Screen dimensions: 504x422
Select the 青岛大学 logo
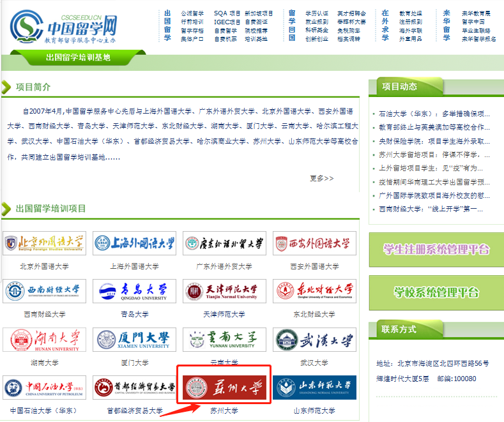[134, 291]
